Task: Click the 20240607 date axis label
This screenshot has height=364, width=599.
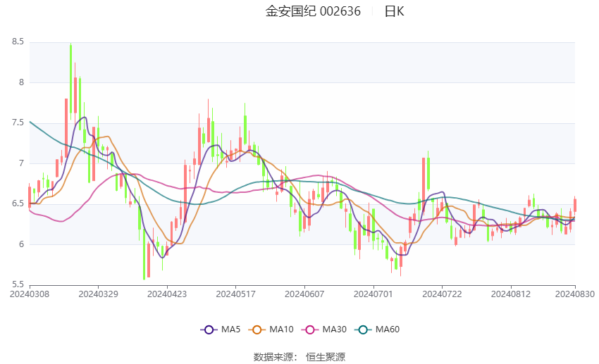Action: pyautogui.click(x=304, y=294)
